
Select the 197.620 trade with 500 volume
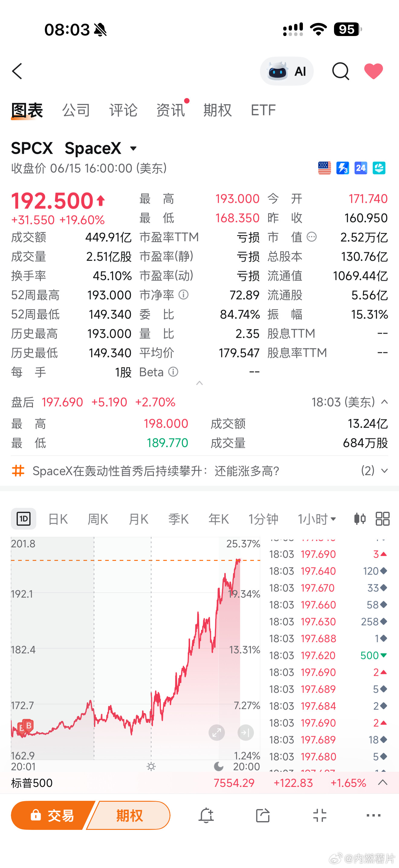tap(328, 655)
